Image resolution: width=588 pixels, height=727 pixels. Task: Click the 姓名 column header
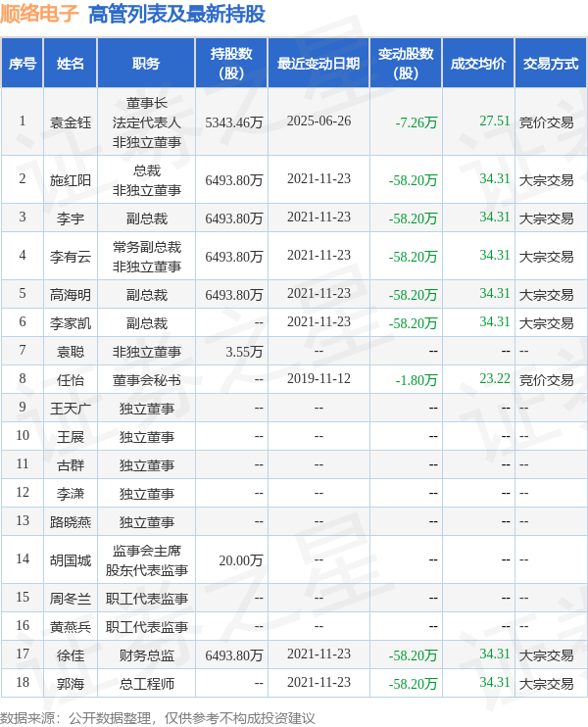[70, 64]
